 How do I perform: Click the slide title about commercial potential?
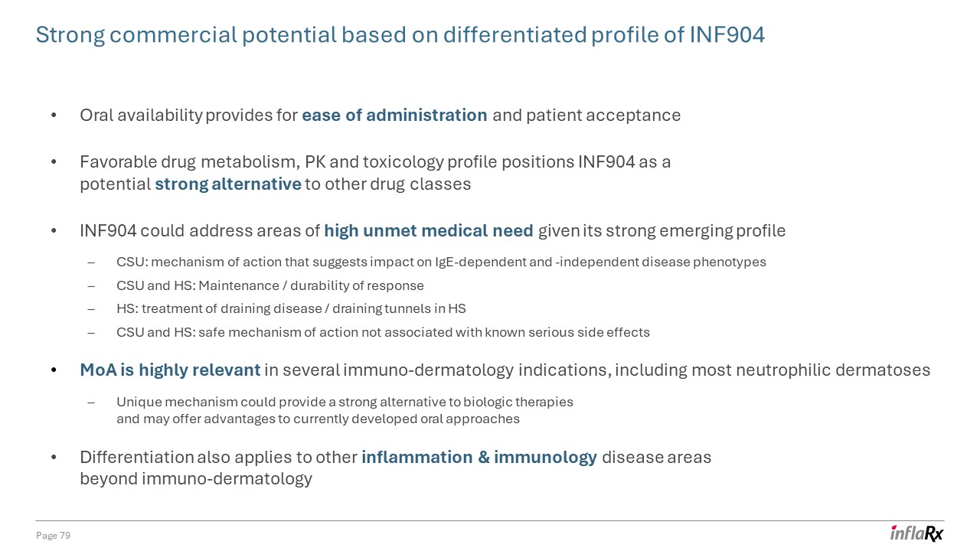[x=400, y=34]
